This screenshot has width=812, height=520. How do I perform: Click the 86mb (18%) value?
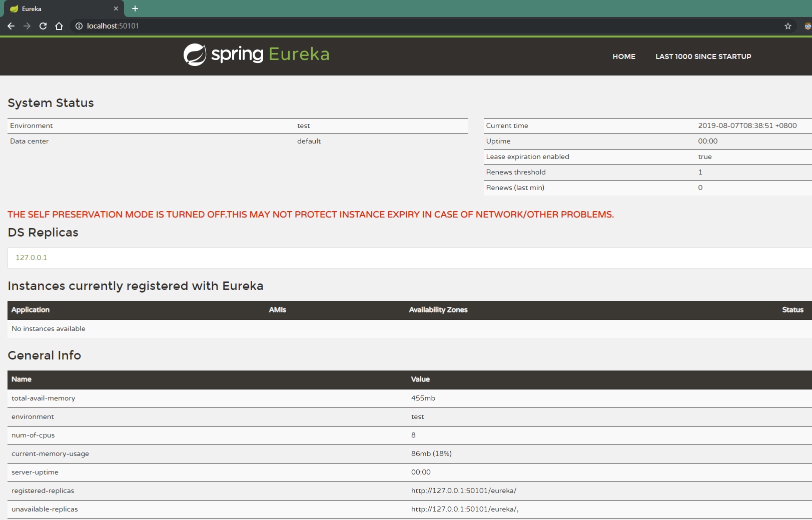431,454
